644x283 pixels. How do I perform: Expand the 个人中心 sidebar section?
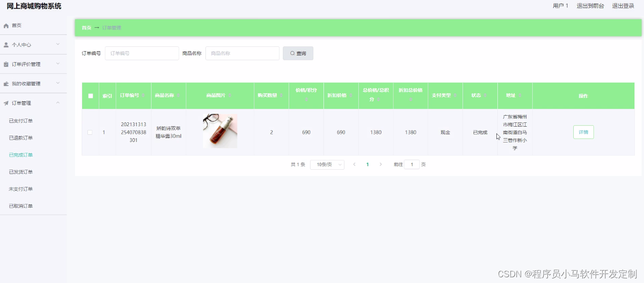[33, 44]
